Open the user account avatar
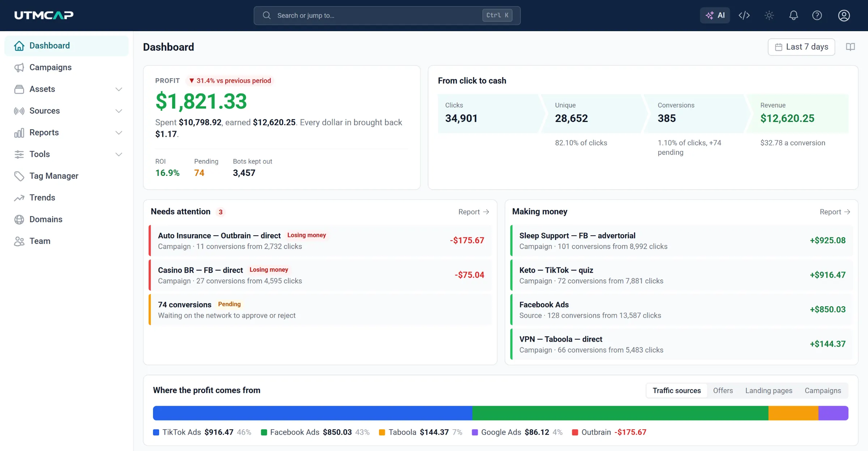Screen dimensions: 868x451 click(x=844, y=15)
